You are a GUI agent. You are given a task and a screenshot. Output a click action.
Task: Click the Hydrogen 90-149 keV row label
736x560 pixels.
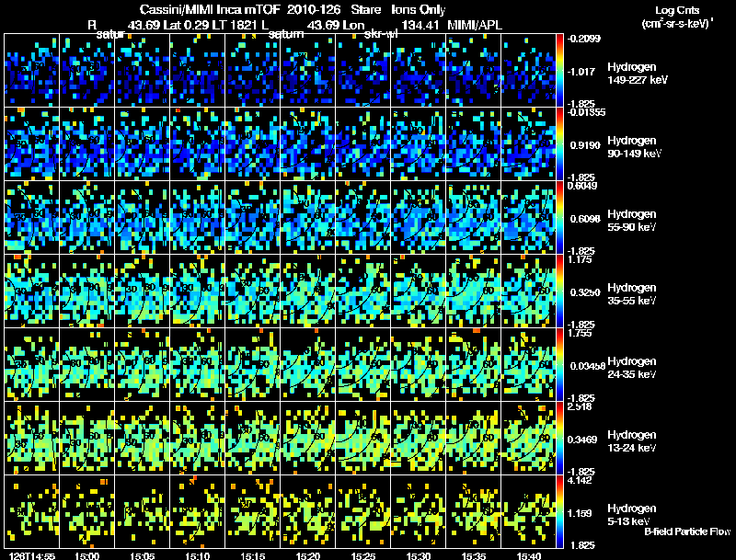pos(634,147)
